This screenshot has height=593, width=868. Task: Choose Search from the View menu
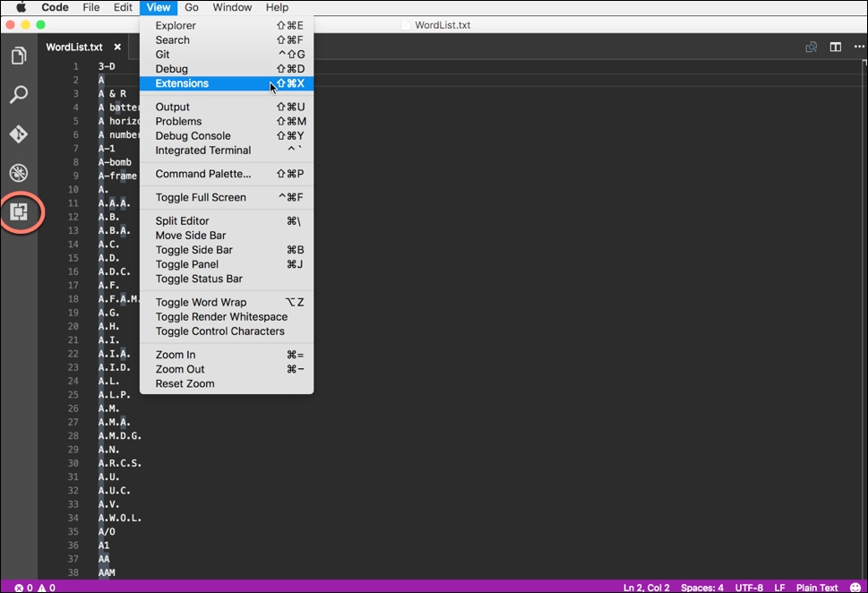coord(227,40)
